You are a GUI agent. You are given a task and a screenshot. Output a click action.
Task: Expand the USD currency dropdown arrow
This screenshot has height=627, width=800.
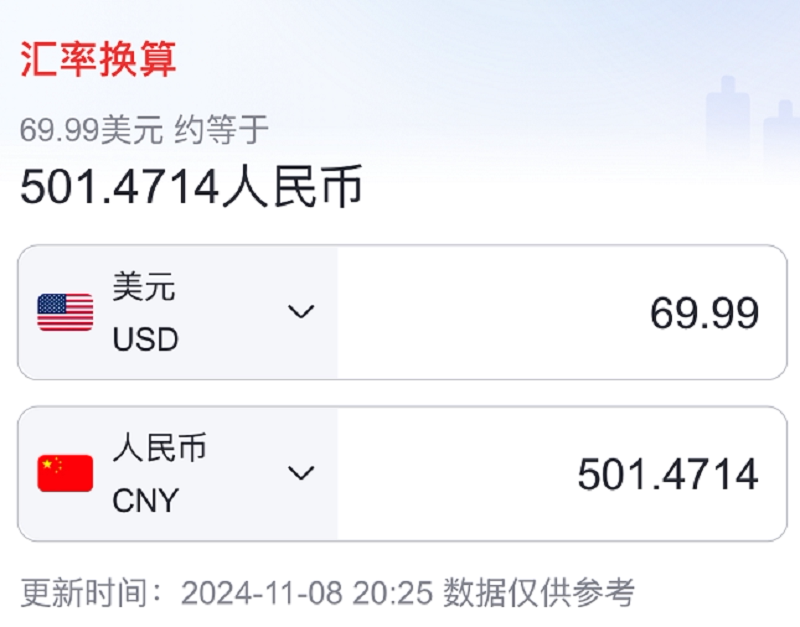pos(301,312)
